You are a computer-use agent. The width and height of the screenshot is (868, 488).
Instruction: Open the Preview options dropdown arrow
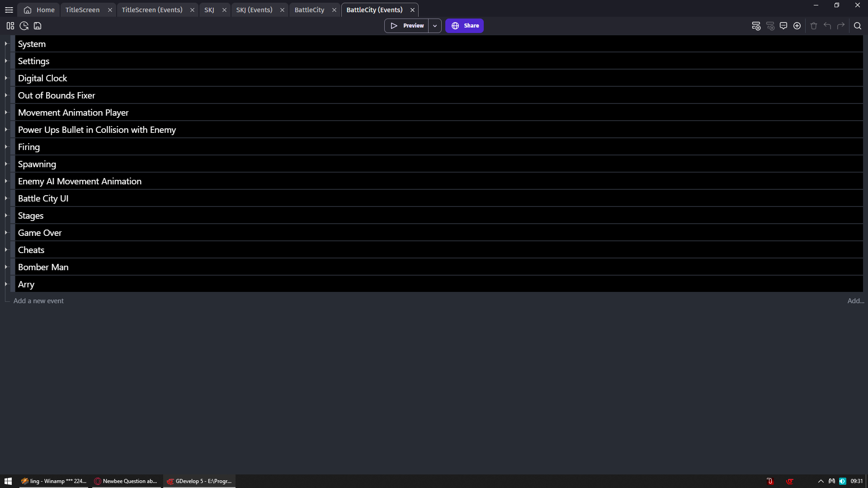(434, 25)
